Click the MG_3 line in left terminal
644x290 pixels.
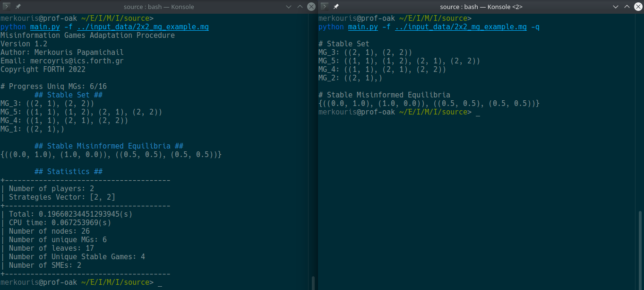pos(47,104)
